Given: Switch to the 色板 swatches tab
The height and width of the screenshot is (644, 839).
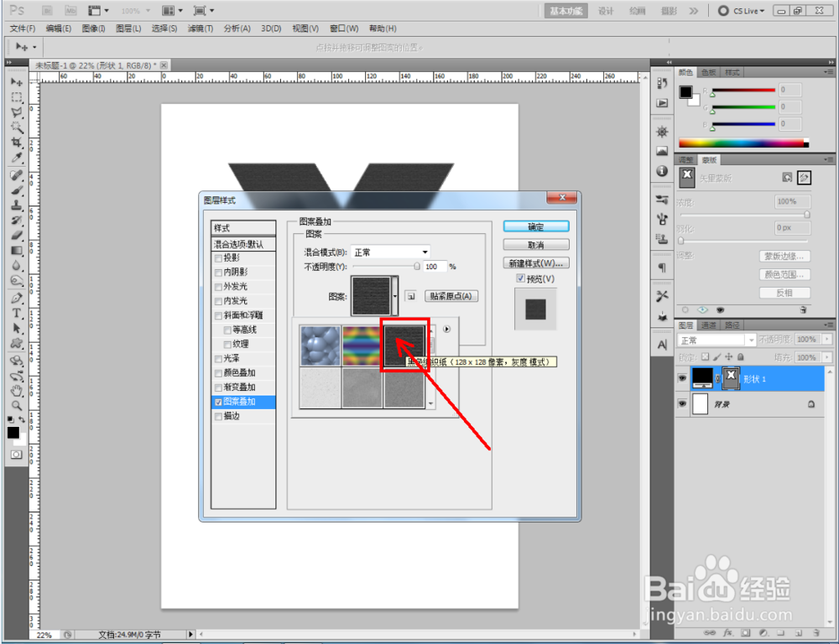Looking at the screenshot, I should click(708, 72).
